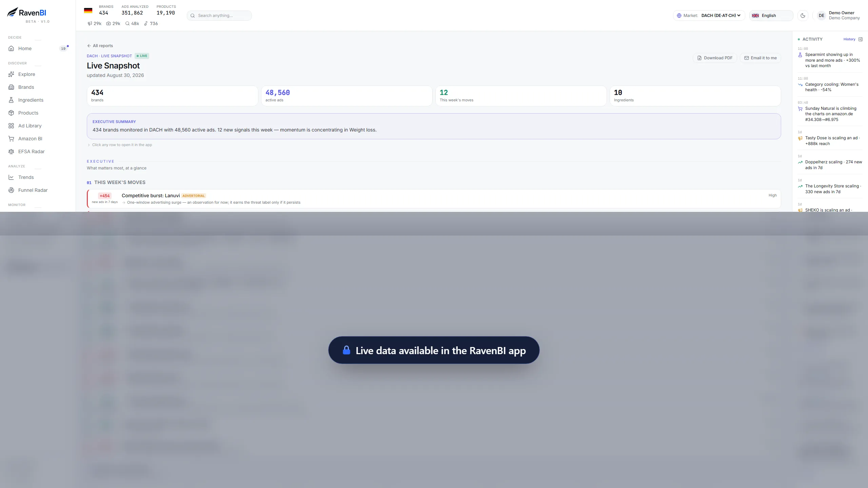Viewport: 868px width, 488px height.
Task: Open the Market DACH dropdown
Action: click(x=709, y=16)
